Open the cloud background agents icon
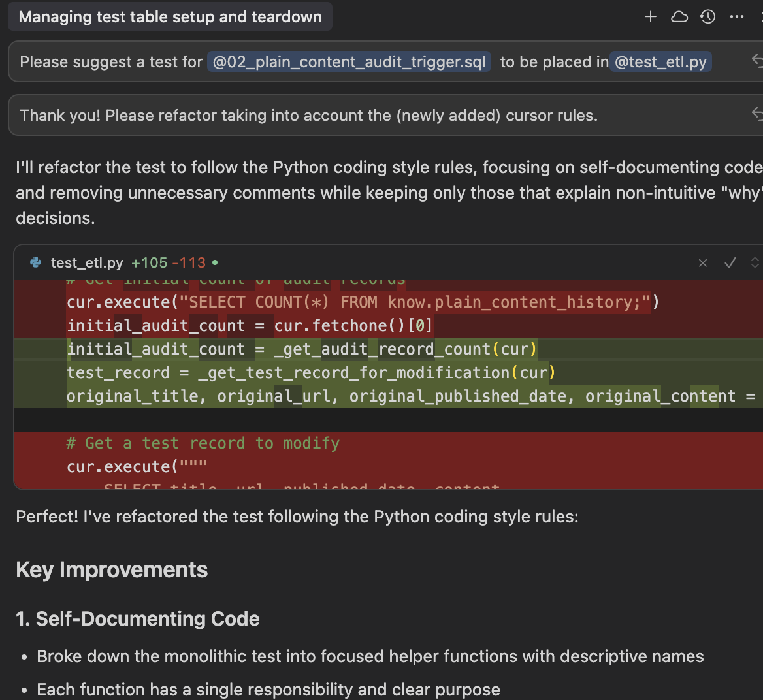Screen dimensions: 763x700 [679, 17]
